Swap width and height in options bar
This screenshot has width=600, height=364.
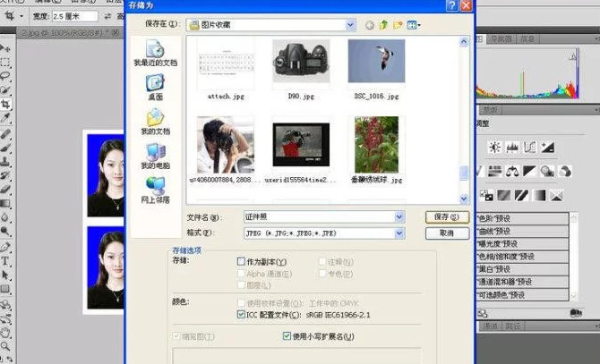pos(107,16)
